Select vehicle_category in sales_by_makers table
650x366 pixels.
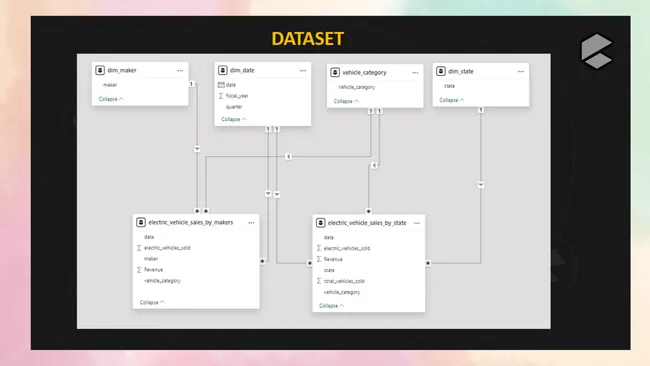(x=162, y=281)
